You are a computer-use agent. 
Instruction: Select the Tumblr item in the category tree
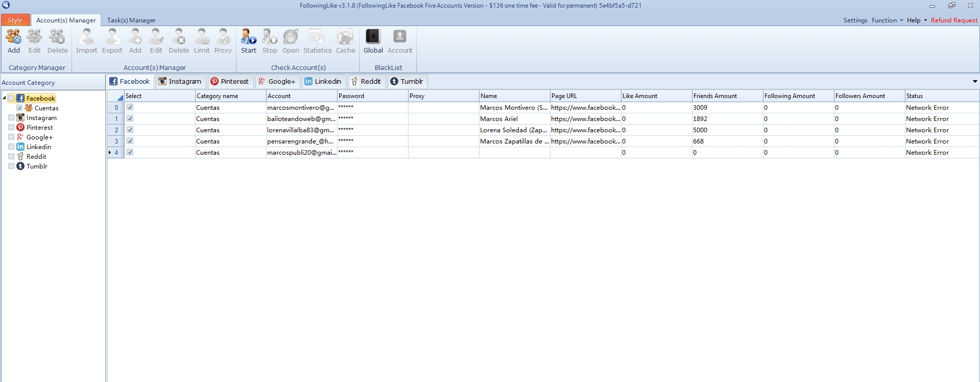click(37, 166)
